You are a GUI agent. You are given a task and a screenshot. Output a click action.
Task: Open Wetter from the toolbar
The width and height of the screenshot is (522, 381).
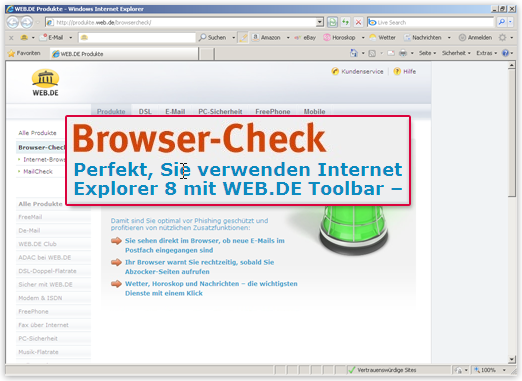383,38
